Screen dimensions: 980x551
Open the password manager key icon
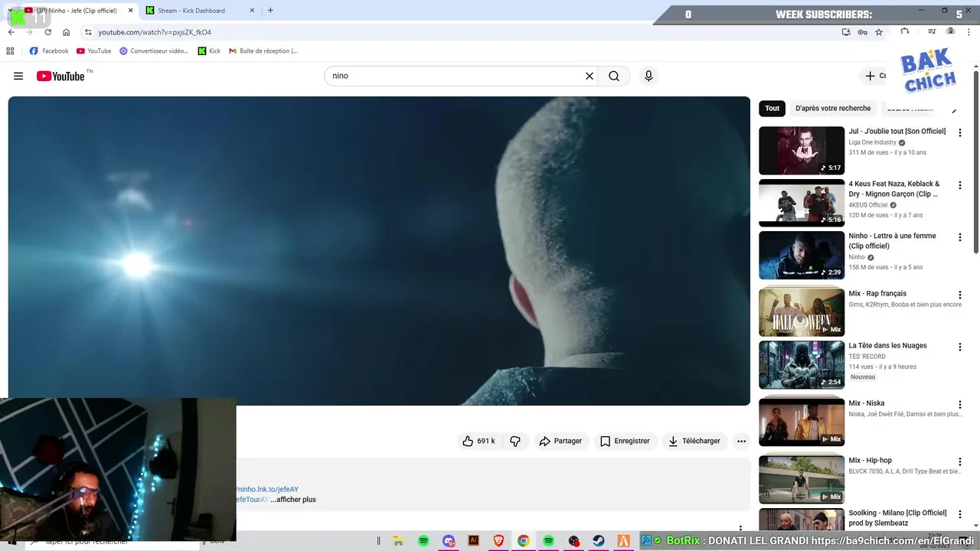pyautogui.click(x=862, y=32)
